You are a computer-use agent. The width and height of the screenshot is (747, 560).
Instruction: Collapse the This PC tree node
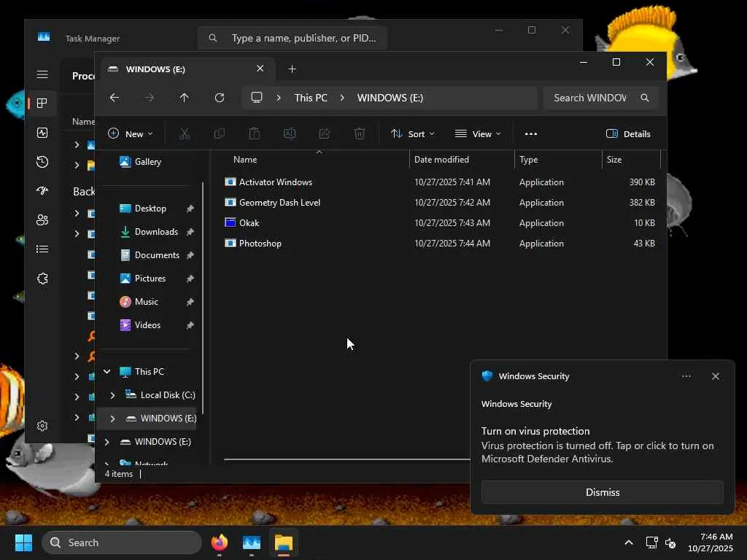[x=107, y=372]
